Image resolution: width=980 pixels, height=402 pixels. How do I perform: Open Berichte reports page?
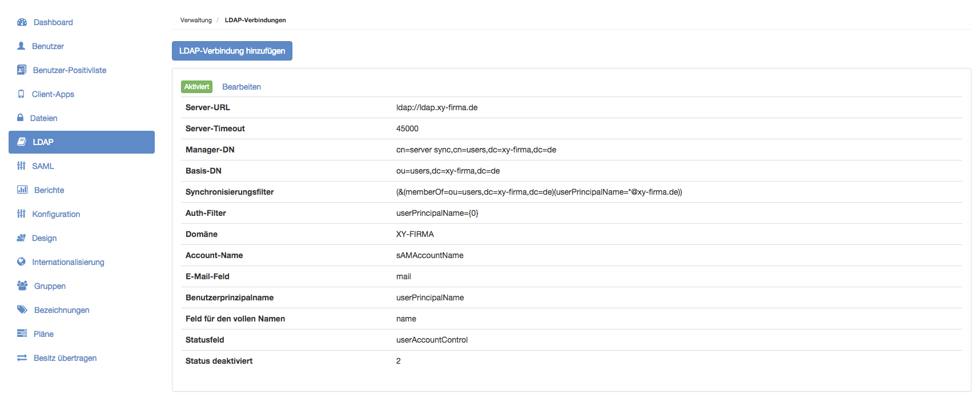pyautogui.click(x=49, y=190)
